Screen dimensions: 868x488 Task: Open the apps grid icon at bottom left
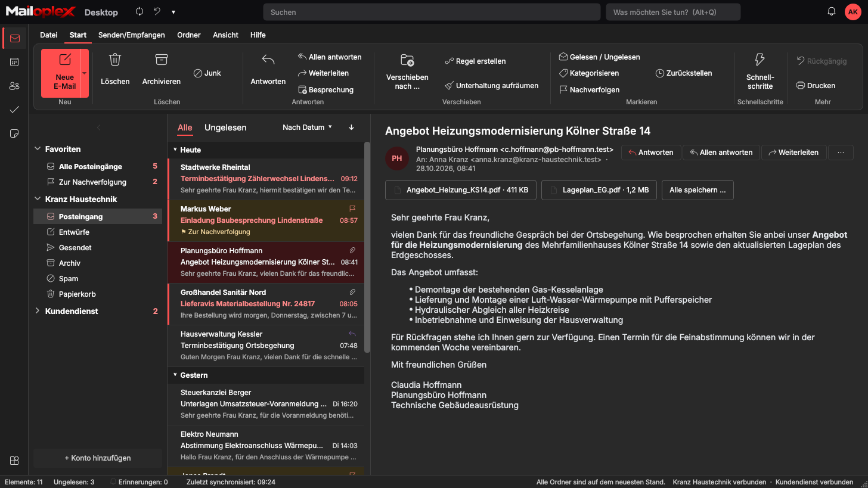[14, 460]
